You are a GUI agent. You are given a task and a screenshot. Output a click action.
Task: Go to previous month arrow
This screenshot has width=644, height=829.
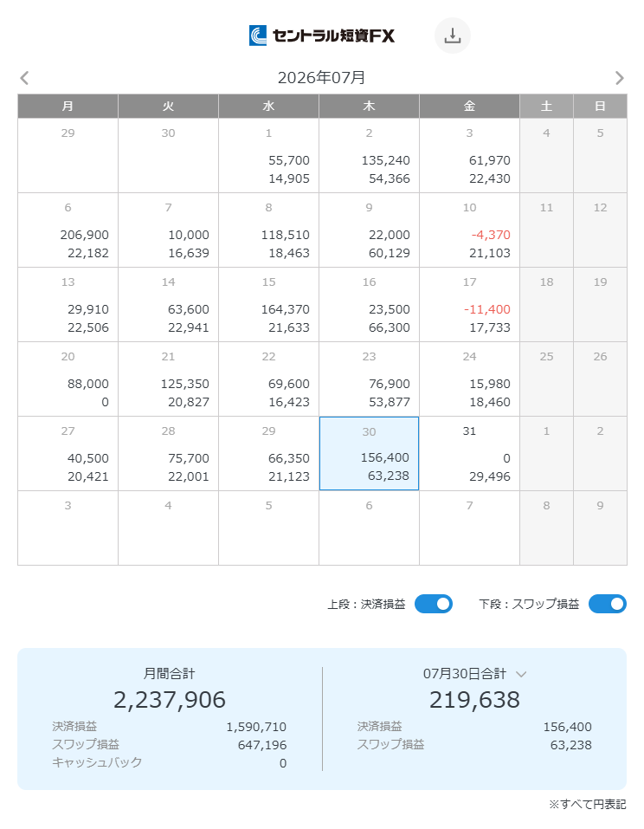[24, 78]
